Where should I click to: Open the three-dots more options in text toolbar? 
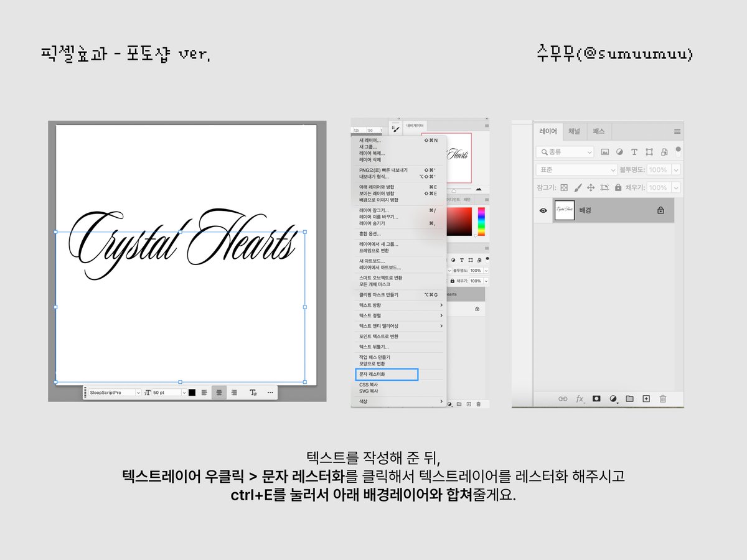tap(270, 393)
